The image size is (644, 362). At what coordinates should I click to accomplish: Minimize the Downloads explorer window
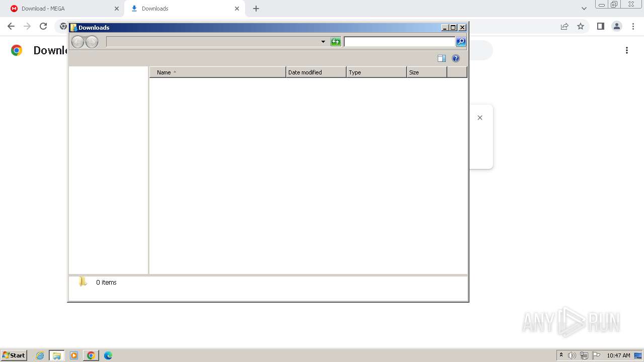(x=445, y=28)
